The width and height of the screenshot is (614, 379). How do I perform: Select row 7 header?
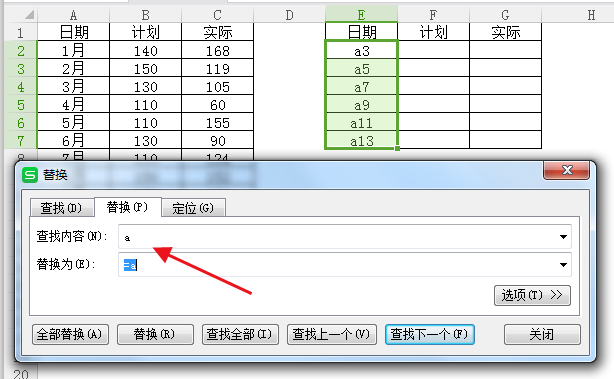pyautogui.click(x=20, y=140)
